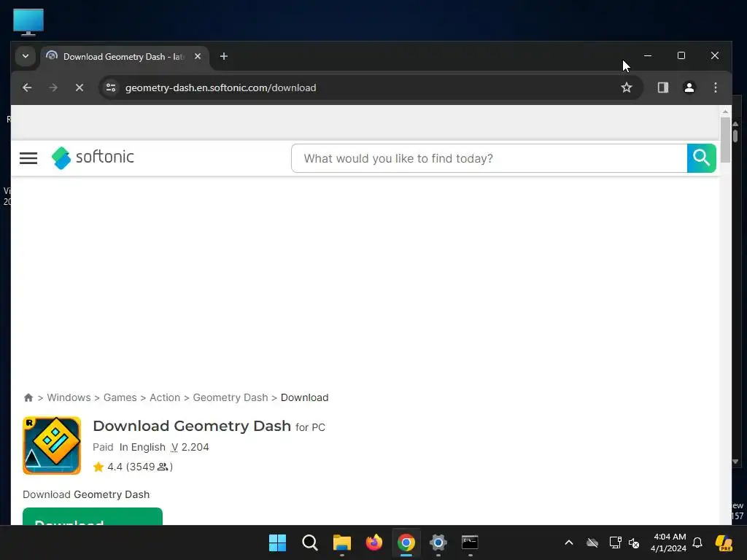This screenshot has width=747, height=560.
Task: Click the 'In English' label
Action: pyautogui.click(x=142, y=447)
